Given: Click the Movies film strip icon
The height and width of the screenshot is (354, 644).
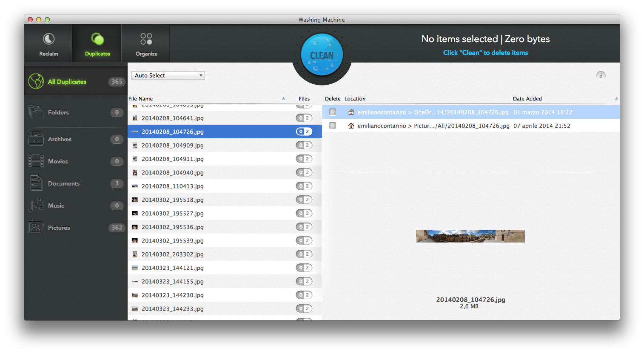Looking at the screenshot, I should pos(36,161).
